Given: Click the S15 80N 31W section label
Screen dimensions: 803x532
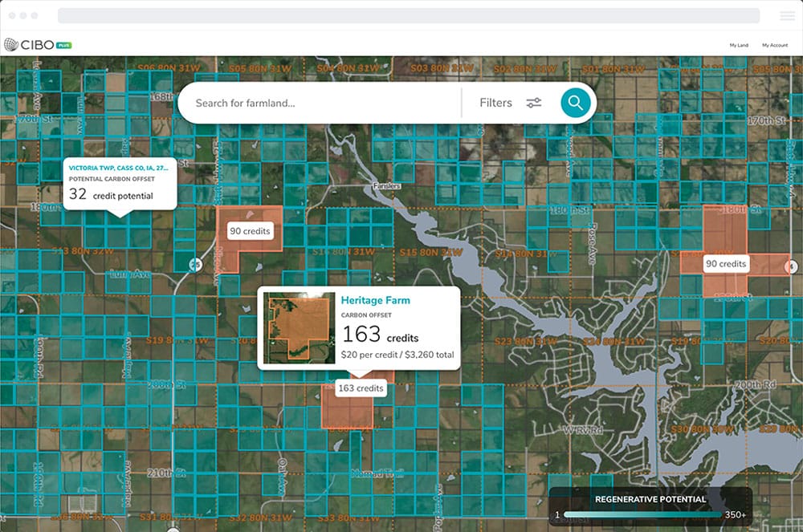Looking at the screenshot, I should click(430, 253).
